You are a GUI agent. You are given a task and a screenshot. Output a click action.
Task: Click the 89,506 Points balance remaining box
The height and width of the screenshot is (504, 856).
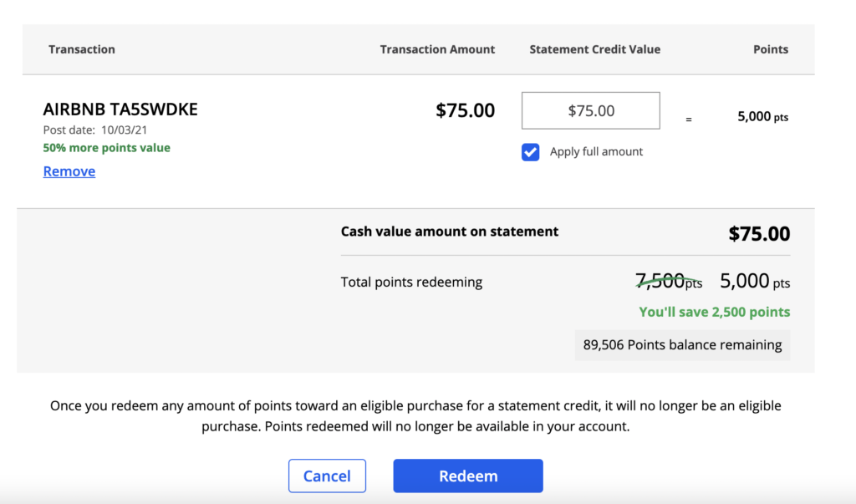[682, 344]
